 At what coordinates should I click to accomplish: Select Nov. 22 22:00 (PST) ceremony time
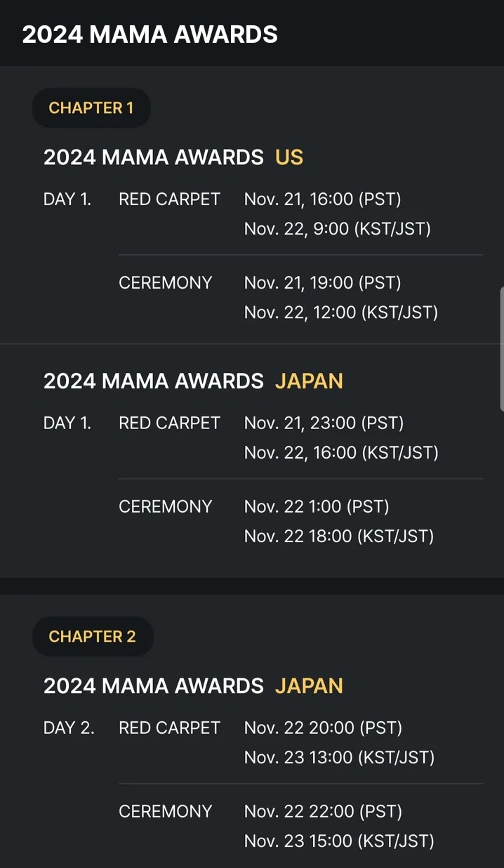tap(323, 812)
